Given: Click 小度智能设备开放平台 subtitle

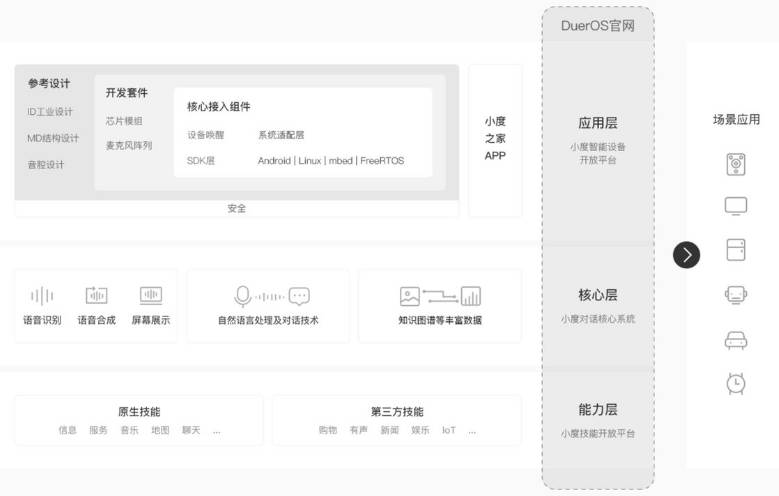Looking at the screenshot, I should pos(598,153).
